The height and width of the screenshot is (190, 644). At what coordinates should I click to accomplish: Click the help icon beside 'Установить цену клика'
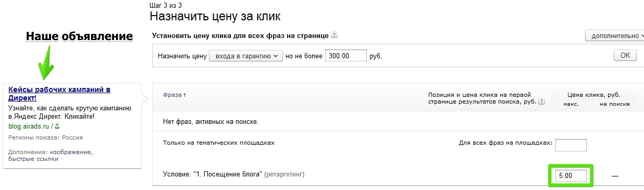tap(335, 35)
